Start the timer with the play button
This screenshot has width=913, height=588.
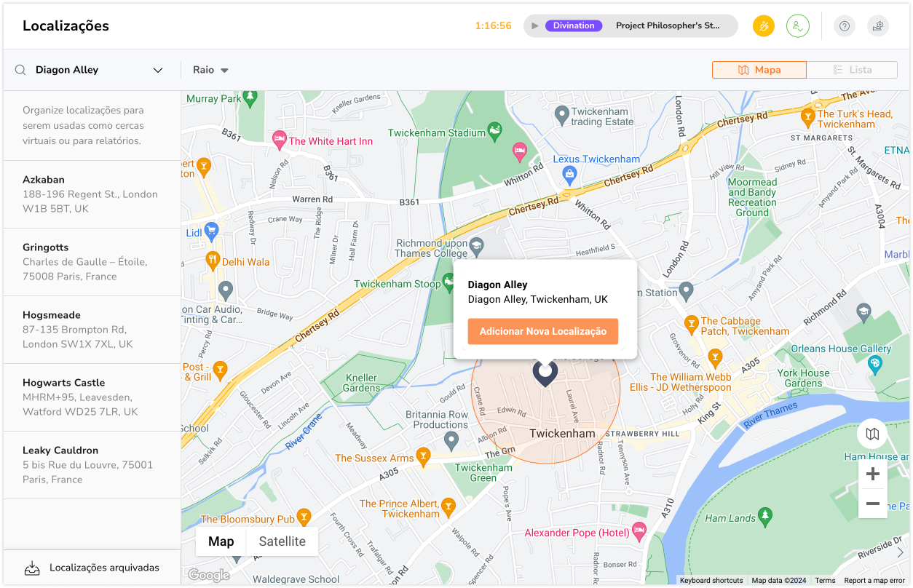click(x=535, y=26)
